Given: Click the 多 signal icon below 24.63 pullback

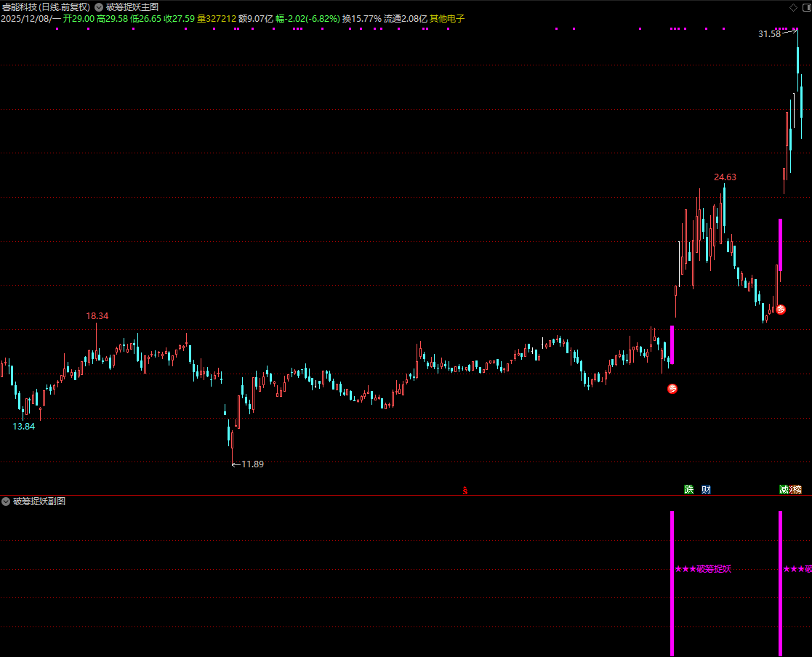Looking at the screenshot, I should click(x=781, y=310).
